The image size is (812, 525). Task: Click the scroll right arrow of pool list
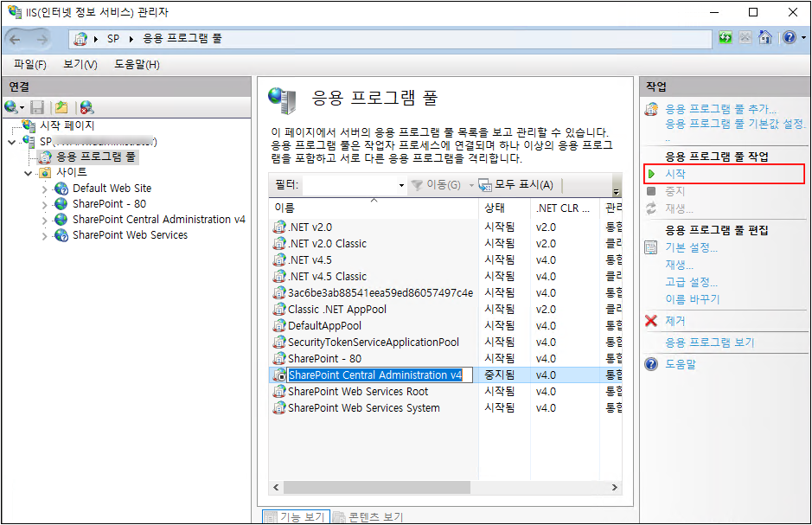pyautogui.click(x=615, y=487)
